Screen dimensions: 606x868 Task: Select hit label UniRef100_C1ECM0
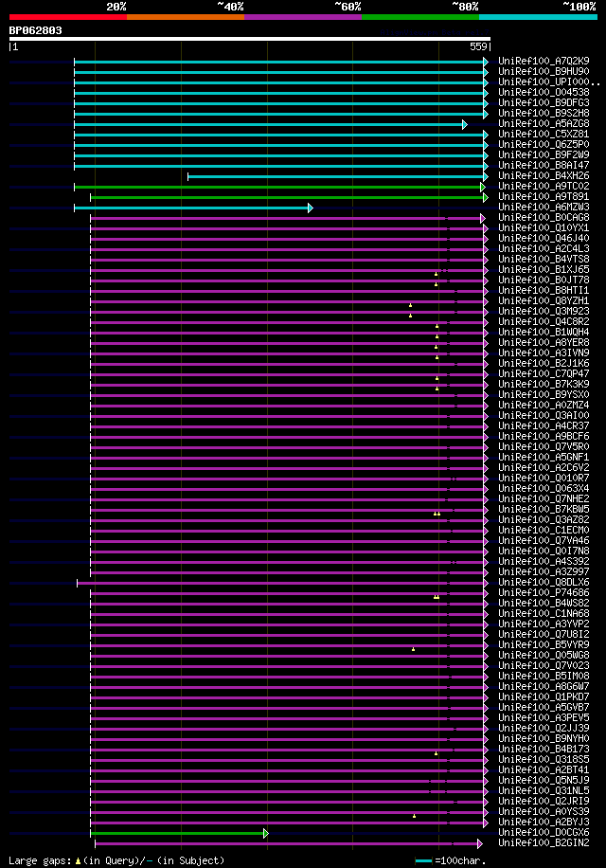coord(544,531)
